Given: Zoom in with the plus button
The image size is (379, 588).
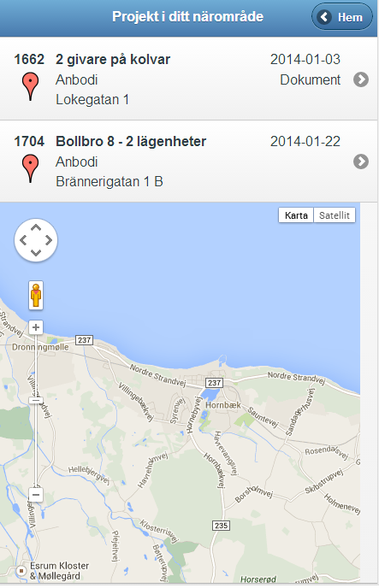Looking at the screenshot, I should click(36, 327).
